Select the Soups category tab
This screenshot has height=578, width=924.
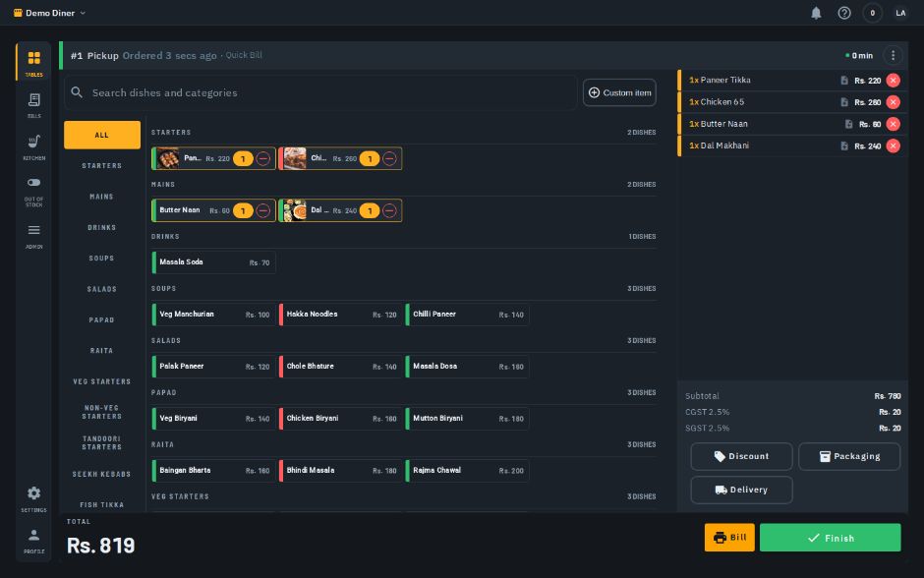(102, 259)
